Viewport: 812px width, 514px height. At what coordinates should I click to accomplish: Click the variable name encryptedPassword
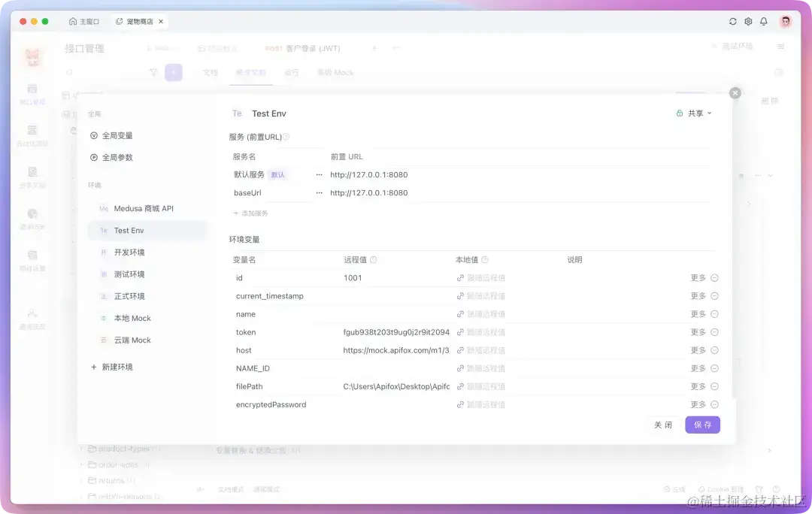pos(271,405)
